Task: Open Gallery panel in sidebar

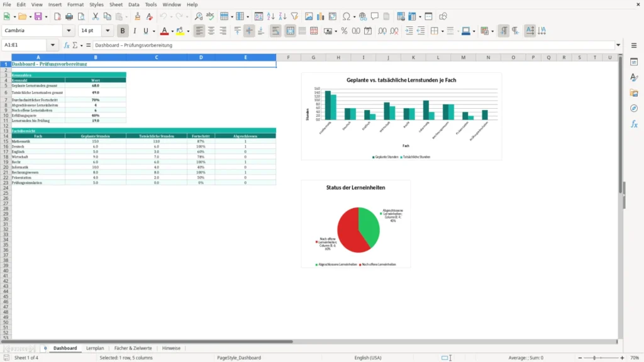Action: (x=634, y=93)
